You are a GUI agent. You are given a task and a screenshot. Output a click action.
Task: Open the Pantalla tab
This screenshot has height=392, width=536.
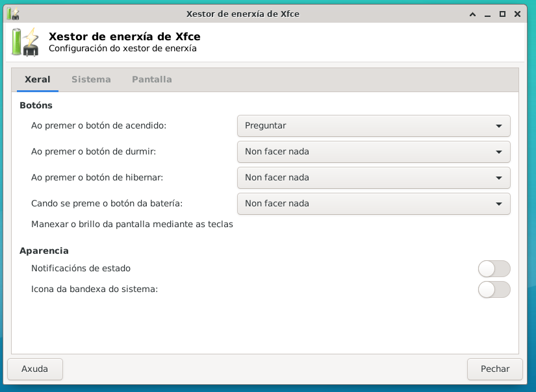151,79
